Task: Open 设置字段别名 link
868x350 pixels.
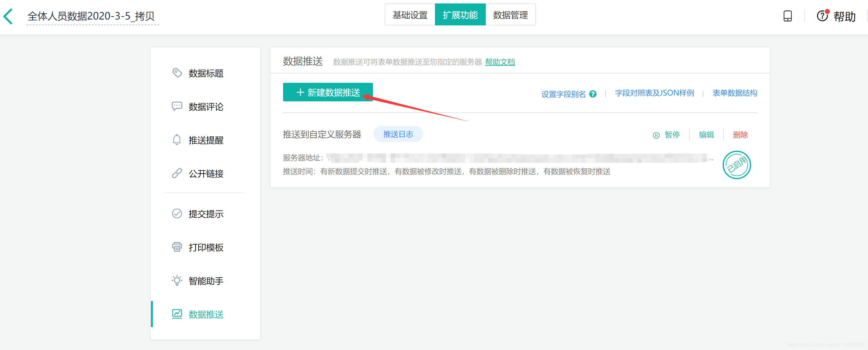Action: [563, 94]
